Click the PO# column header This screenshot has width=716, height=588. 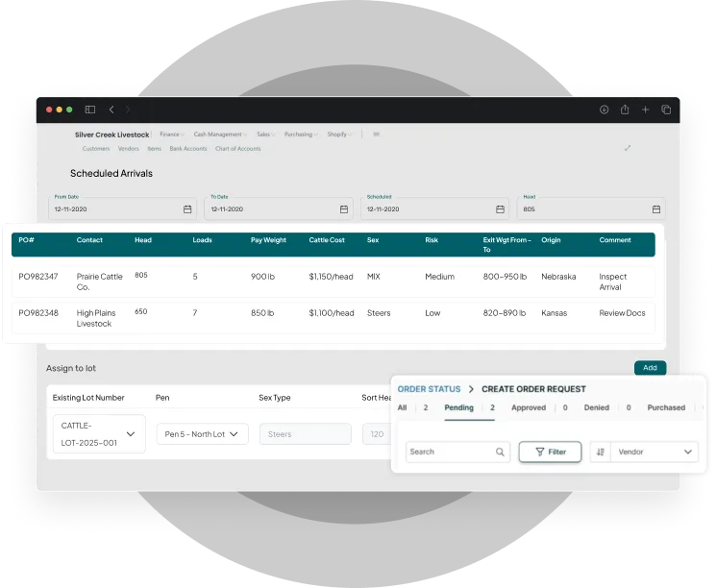[26, 240]
